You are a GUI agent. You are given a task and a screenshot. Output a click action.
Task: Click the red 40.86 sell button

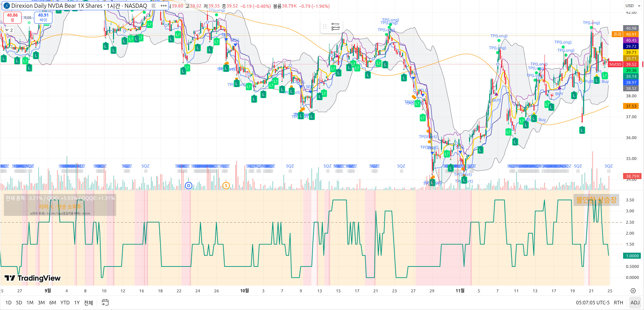point(12,17)
